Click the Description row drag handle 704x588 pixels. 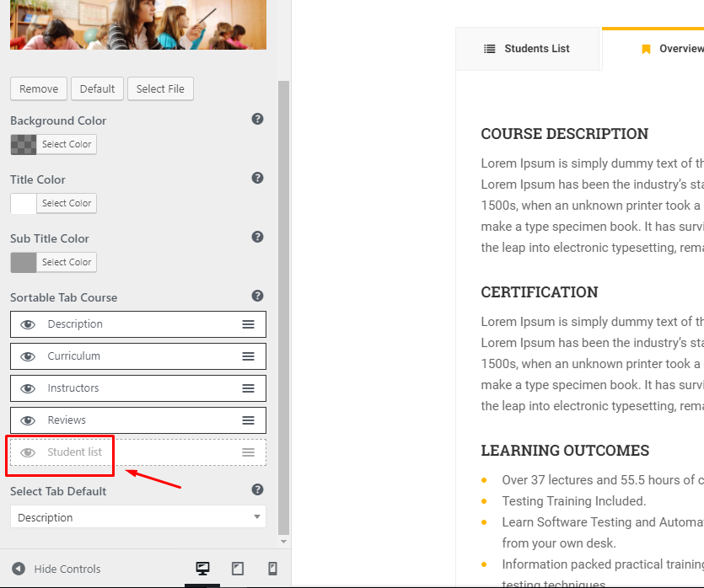pyautogui.click(x=248, y=324)
